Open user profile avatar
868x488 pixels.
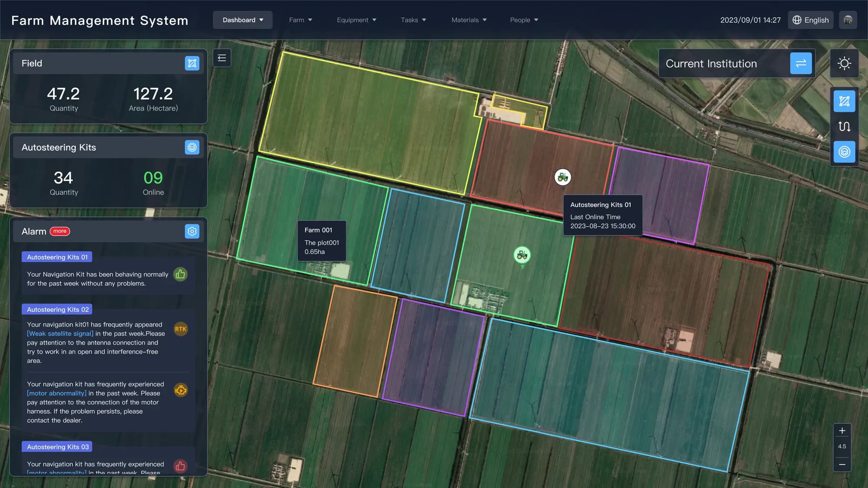point(848,20)
